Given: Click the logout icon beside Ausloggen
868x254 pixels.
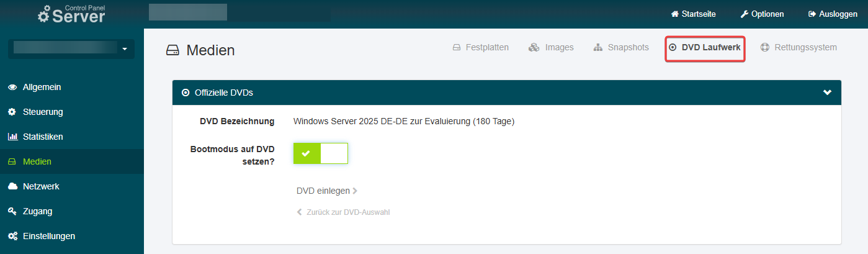Looking at the screenshot, I should (812, 14).
